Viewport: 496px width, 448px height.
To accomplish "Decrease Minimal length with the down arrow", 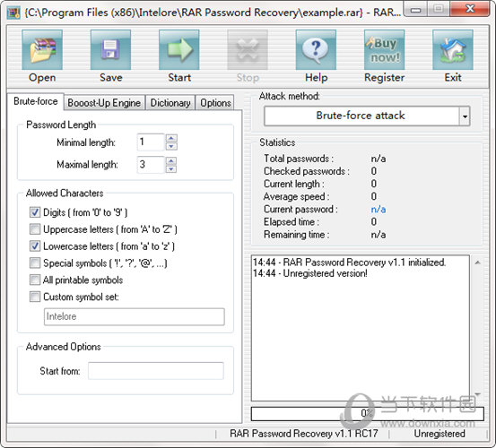I will [x=171, y=146].
